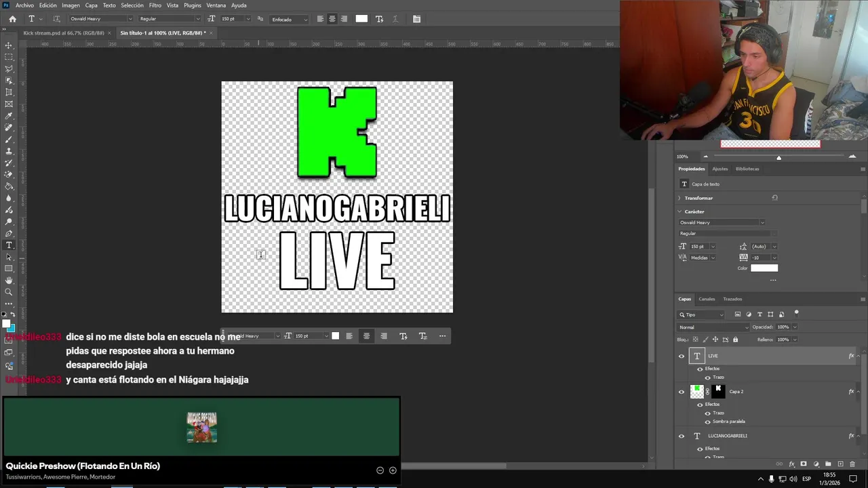Select the Hand tool
This screenshot has height=488, width=868.
click(x=9, y=281)
